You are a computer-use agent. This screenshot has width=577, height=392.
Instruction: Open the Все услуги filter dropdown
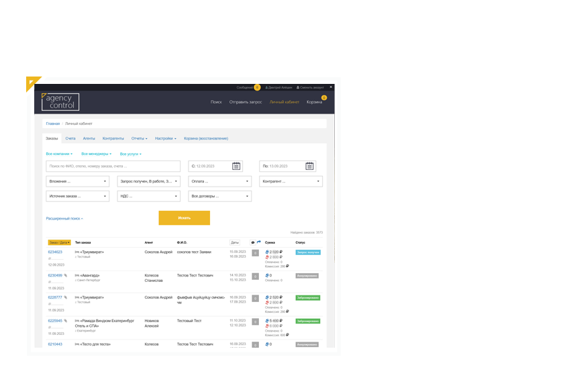(x=131, y=154)
